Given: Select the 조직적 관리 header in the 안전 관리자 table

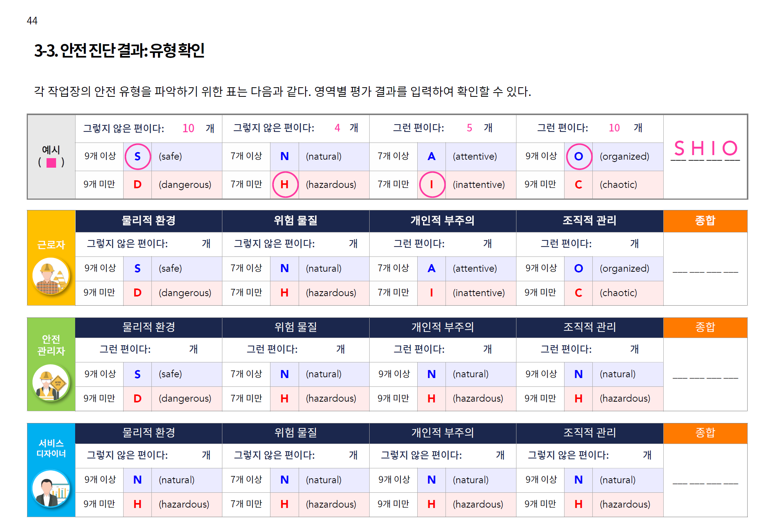Looking at the screenshot, I should point(589,327).
